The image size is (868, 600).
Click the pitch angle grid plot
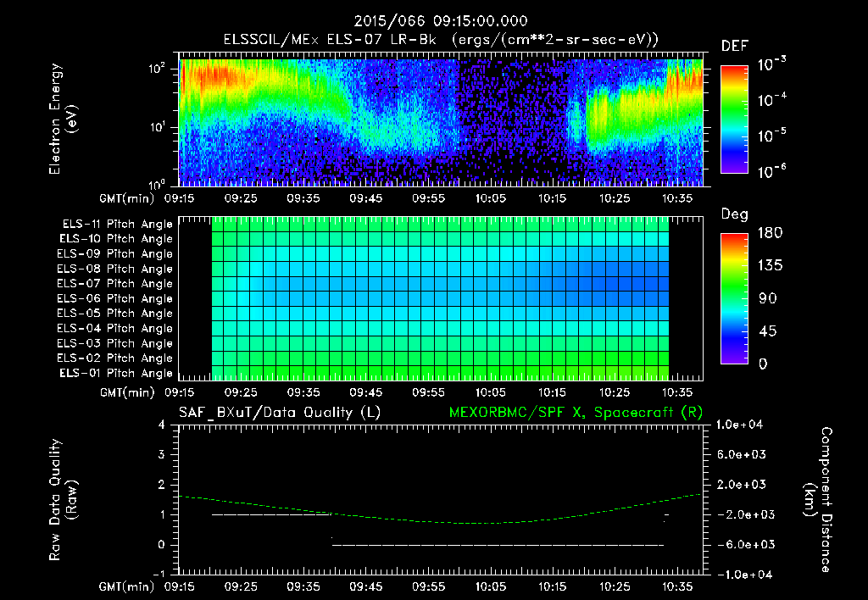(441, 298)
